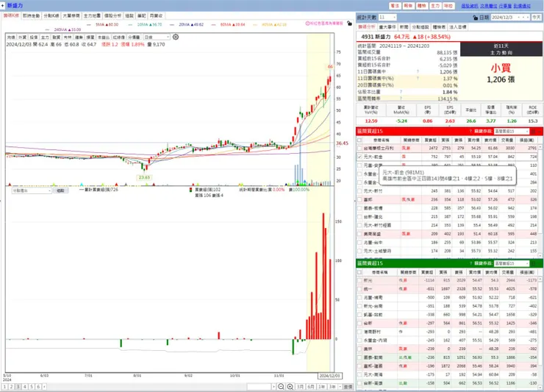Open 關鍵券商 dropdown in red header
Screen dimensions: 544x392
(x=512, y=131)
